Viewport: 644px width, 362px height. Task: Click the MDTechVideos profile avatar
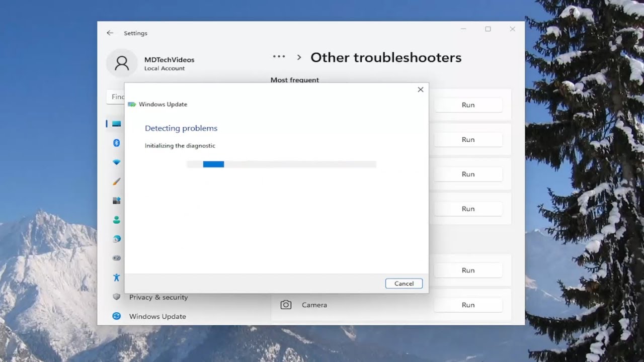pyautogui.click(x=122, y=63)
